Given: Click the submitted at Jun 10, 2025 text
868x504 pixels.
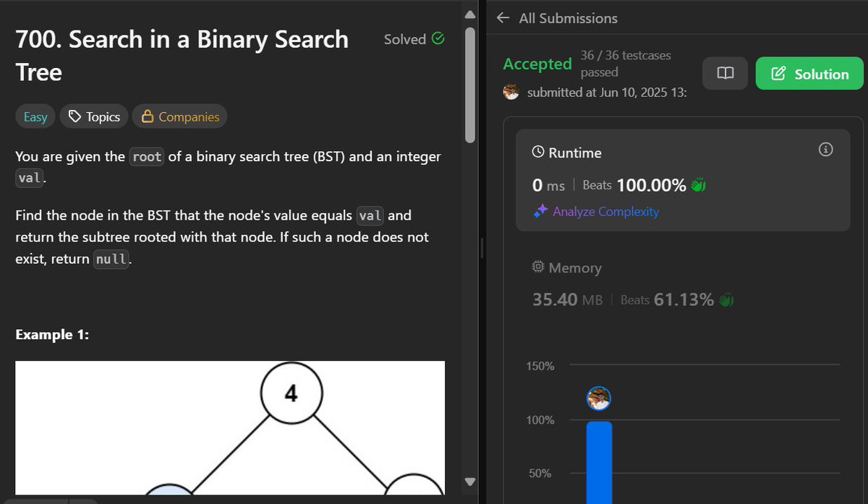Looking at the screenshot, I should click(x=607, y=93).
